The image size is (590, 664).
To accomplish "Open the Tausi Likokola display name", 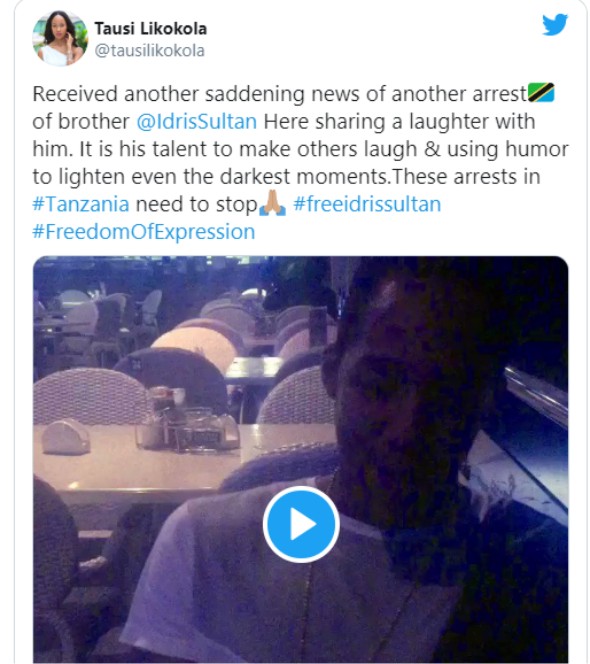I will coord(150,28).
